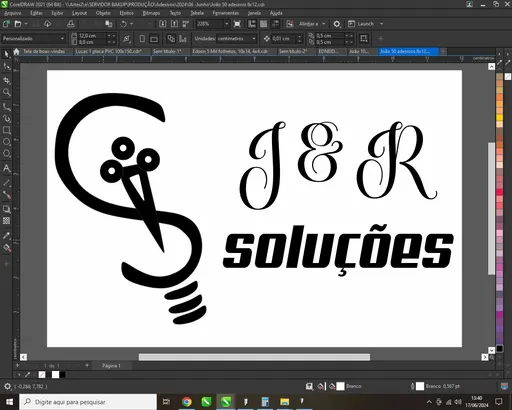Viewport: 512px width, 410px height.
Task: Open the Página 1 page tab
Action: [x=111, y=366]
